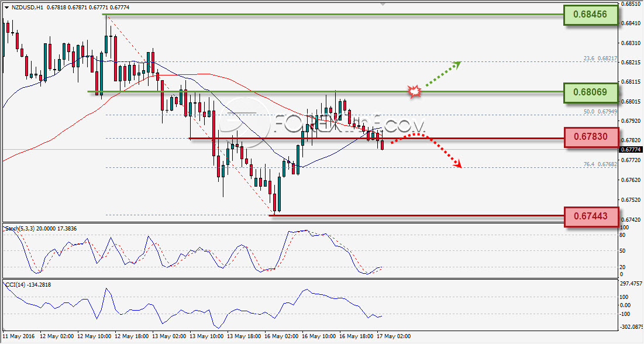The image size is (644, 344).
Task: Click the 11 May 2016 date label
Action: pyautogui.click(x=19, y=336)
